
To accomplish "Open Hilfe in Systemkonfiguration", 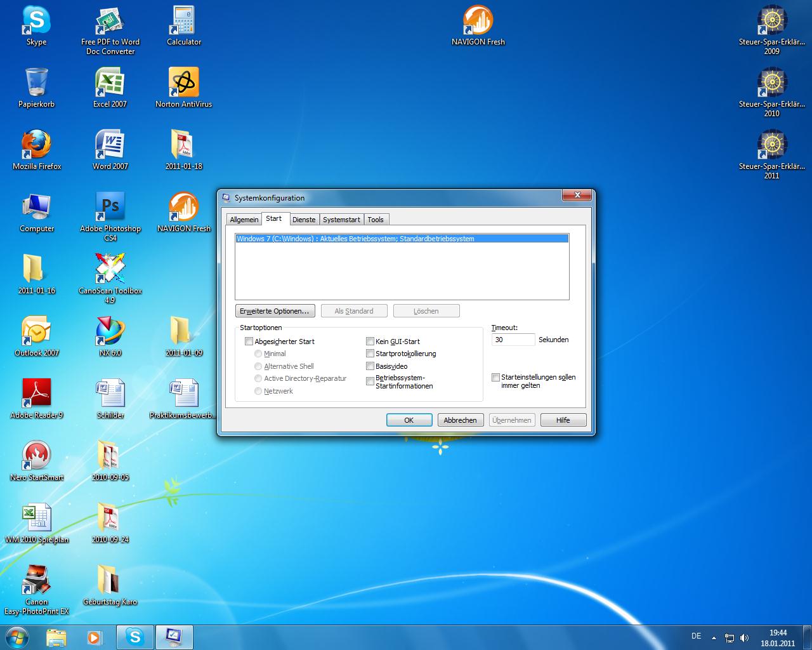I will [x=563, y=420].
